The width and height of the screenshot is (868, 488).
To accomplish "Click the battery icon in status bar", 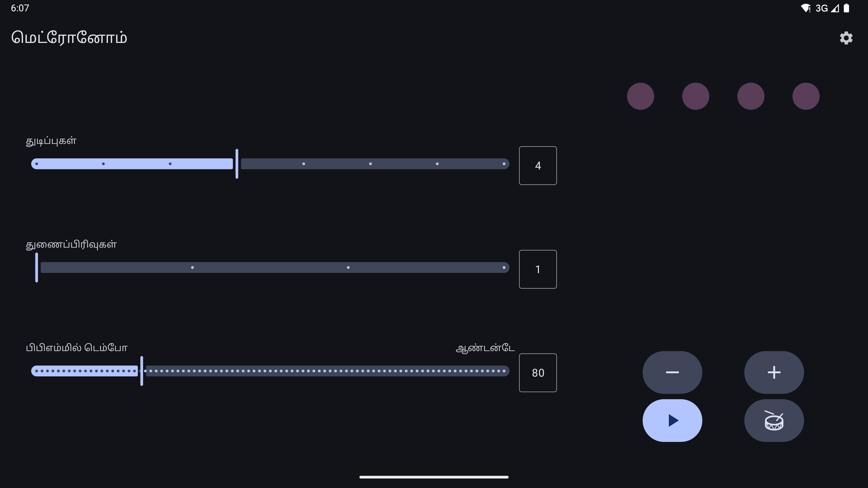I will click(x=846, y=8).
